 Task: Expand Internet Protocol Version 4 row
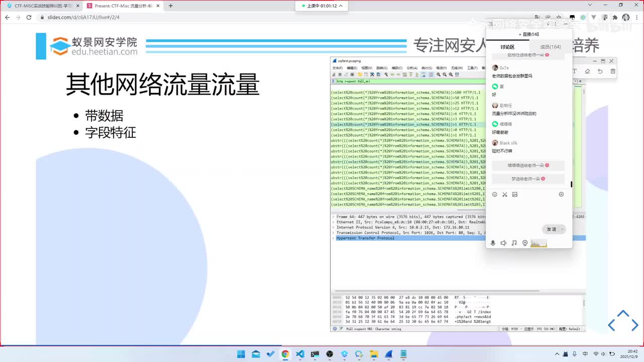point(333,227)
